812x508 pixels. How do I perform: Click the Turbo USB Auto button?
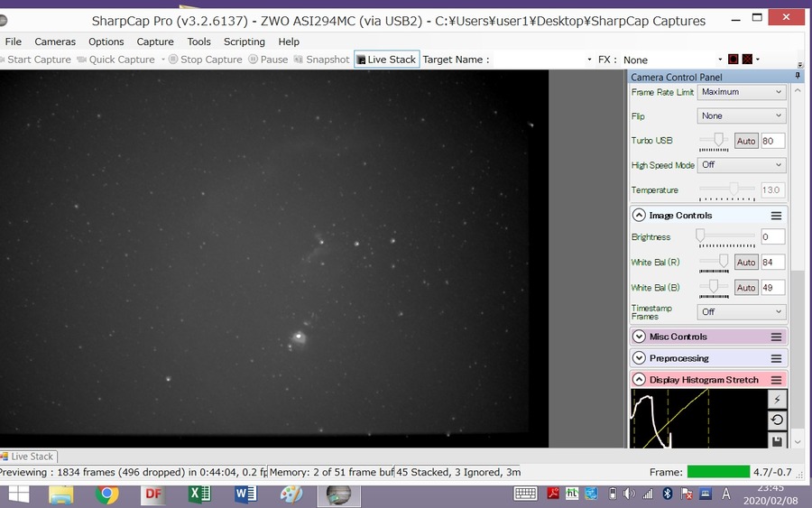pyautogui.click(x=746, y=141)
